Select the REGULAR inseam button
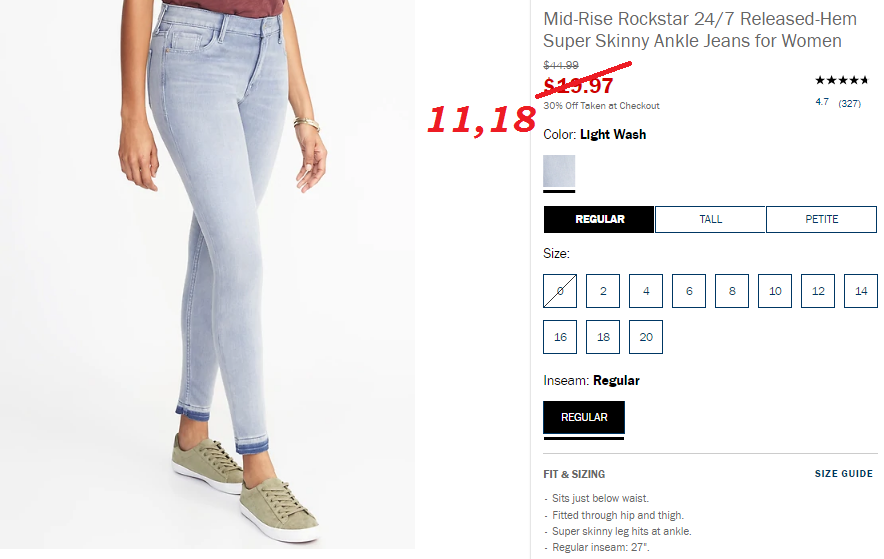The height and width of the screenshot is (559, 884). coord(584,418)
